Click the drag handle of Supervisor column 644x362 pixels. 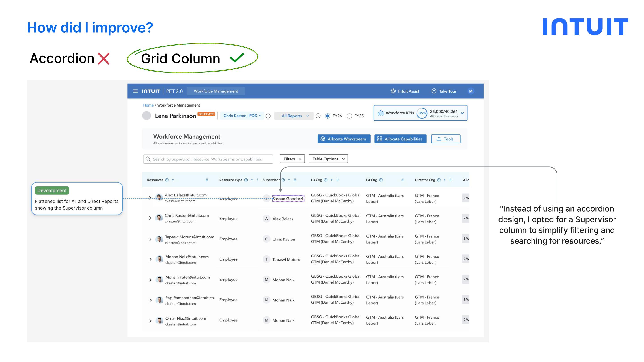coord(295,180)
